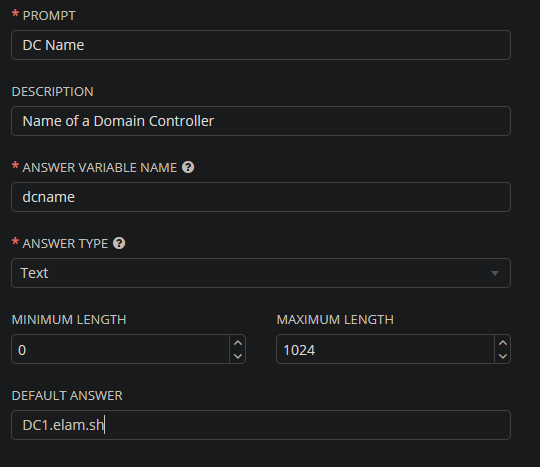Decrease Minimum Length with down arrow
The width and height of the screenshot is (540, 467).
pos(238,356)
